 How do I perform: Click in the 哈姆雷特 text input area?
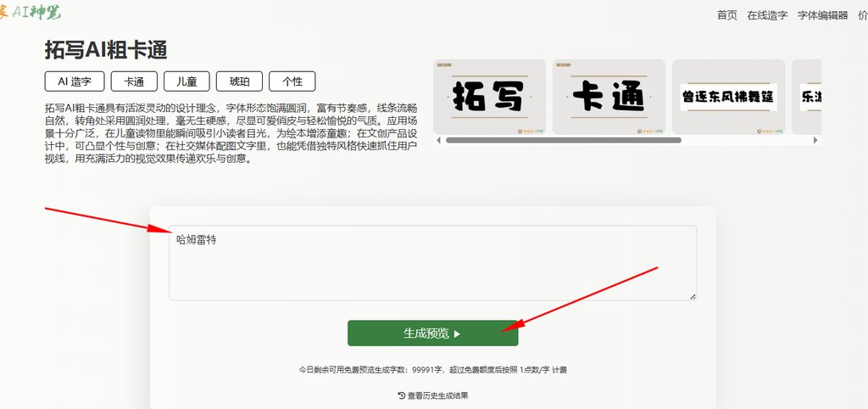tap(432, 263)
